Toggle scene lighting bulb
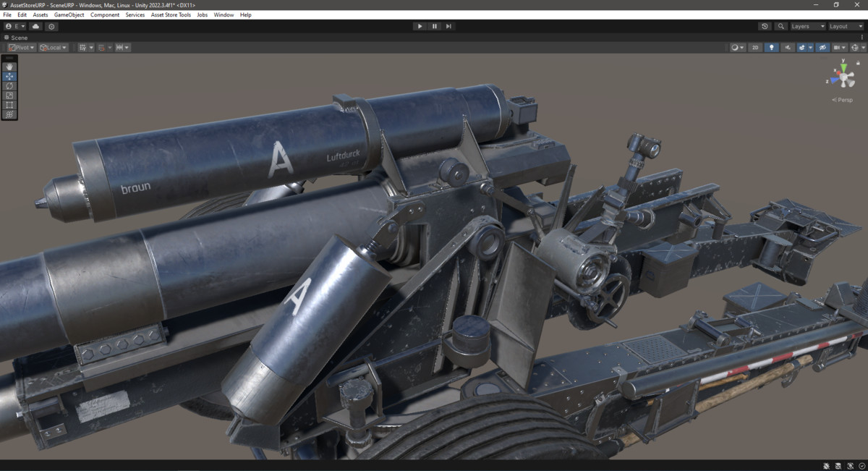Screen dimensions: 868x471 [772, 48]
